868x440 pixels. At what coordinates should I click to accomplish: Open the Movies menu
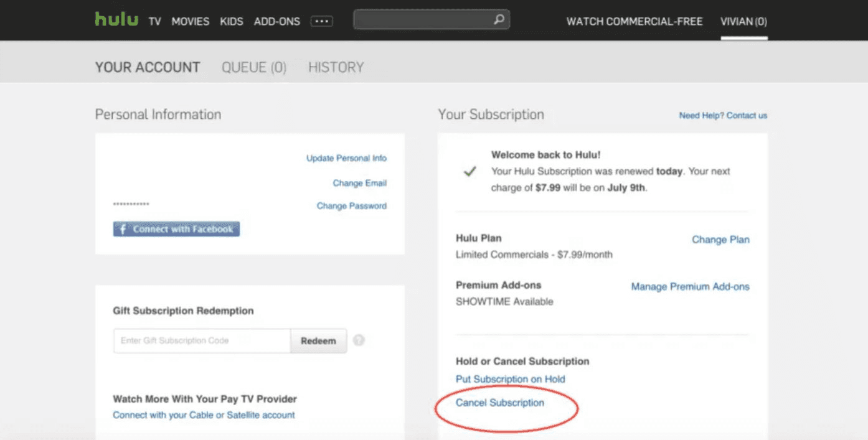click(191, 21)
